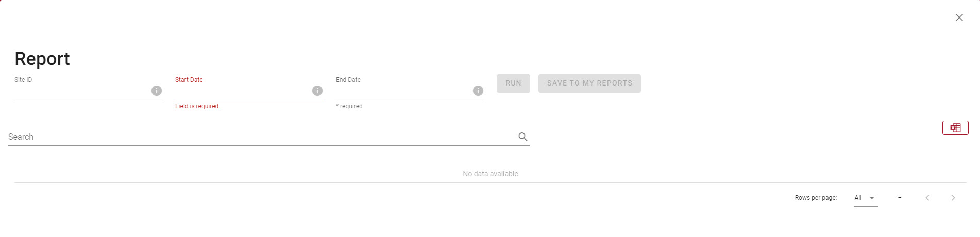Viewport: 980px width, 237px height.
Task: Click the '* required' hint under End Date
Action: (x=349, y=106)
